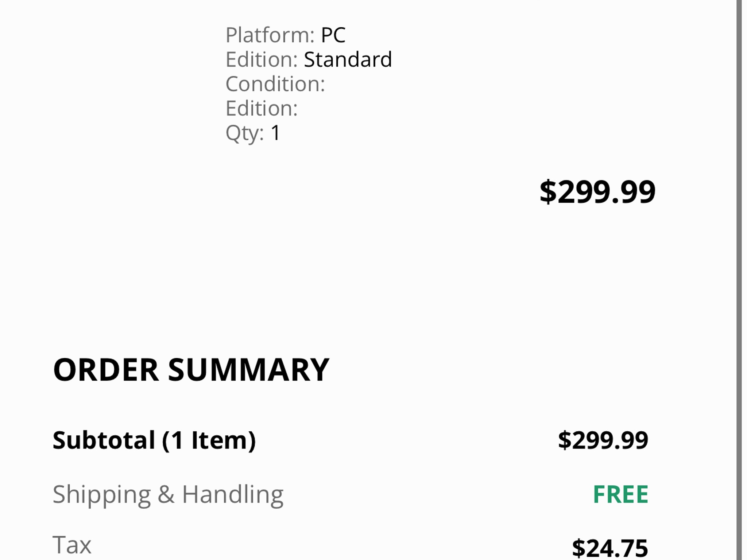Click the empty Condition field label
The height and width of the screenshot is (560, 747).
275,84
